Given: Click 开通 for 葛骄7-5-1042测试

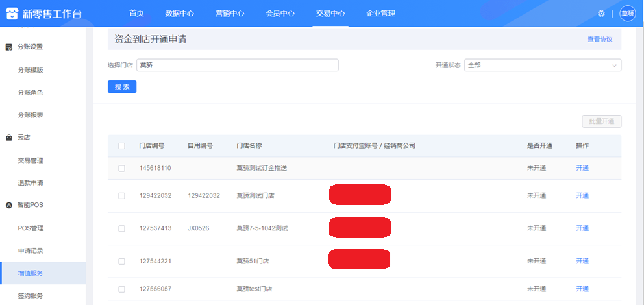Looking at the screenshot, I should coord(582,228).
